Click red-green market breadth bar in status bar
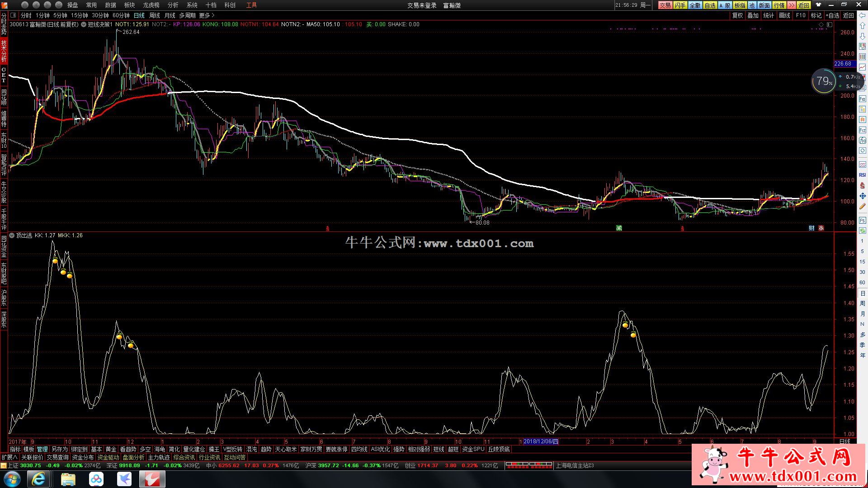The height and width of the screenshot is (488, 868). [x=529, y=465]
